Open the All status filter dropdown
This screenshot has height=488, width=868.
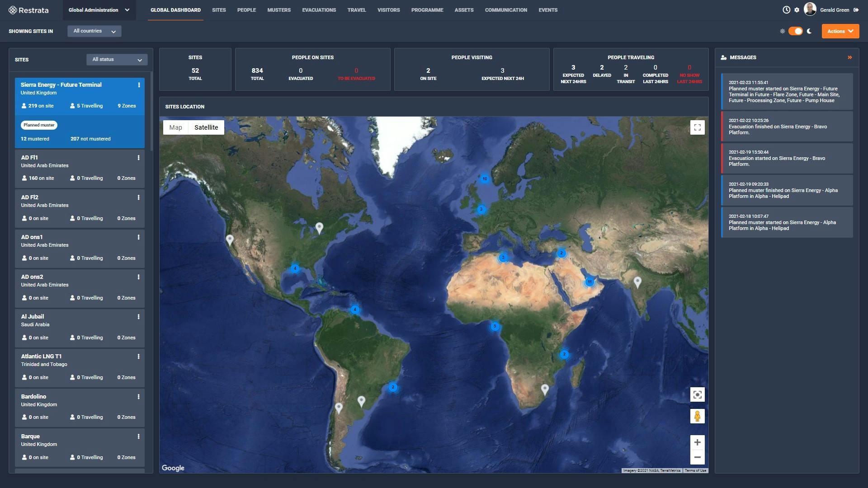pos(117,60)
